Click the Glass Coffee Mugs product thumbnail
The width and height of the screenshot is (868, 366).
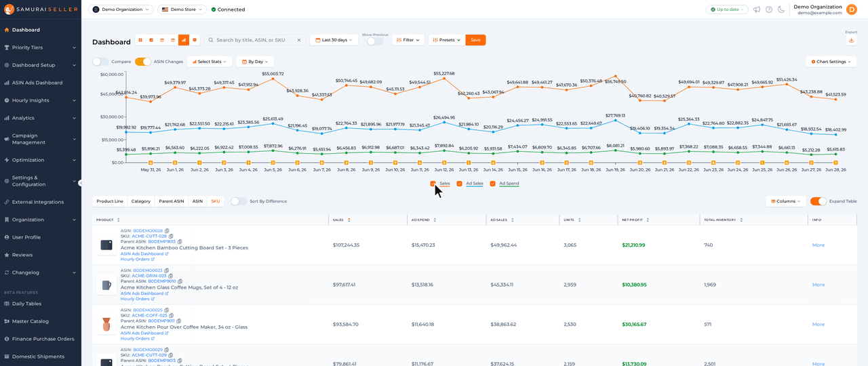point(106,285)
